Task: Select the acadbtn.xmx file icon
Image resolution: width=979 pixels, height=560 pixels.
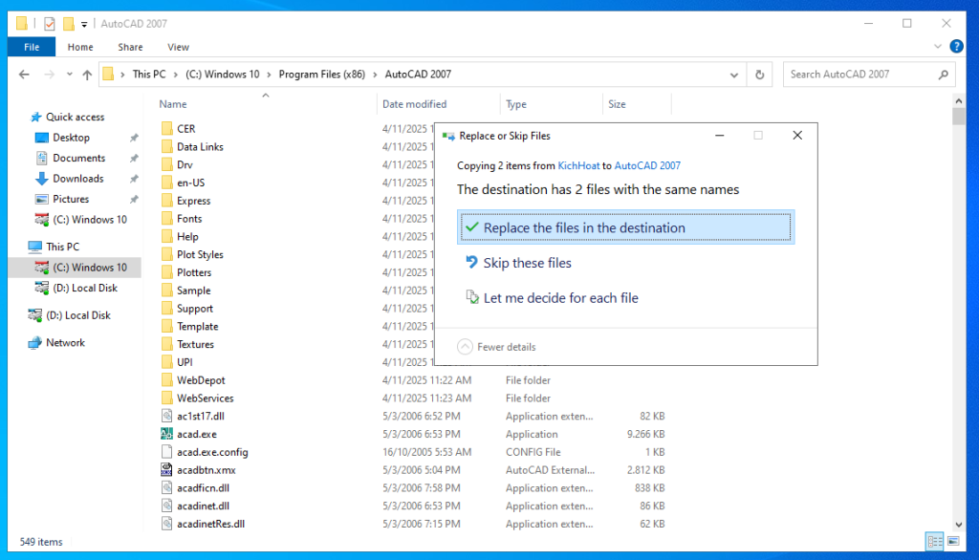Action: 166,470
